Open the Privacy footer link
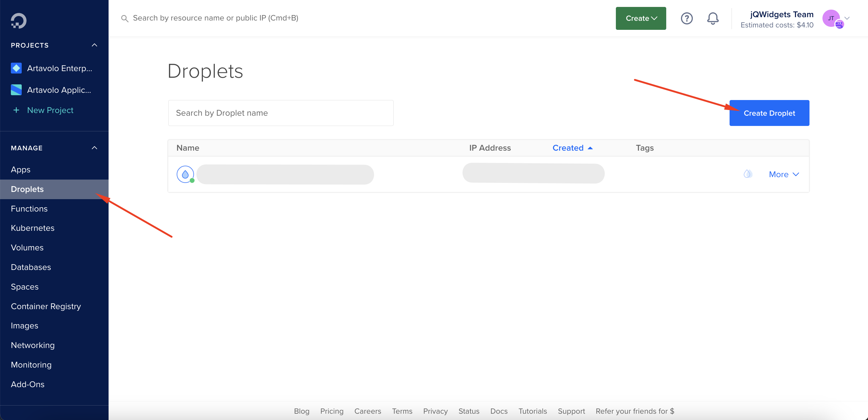This screenshot has height=420, width=868. tap(435, 411)
